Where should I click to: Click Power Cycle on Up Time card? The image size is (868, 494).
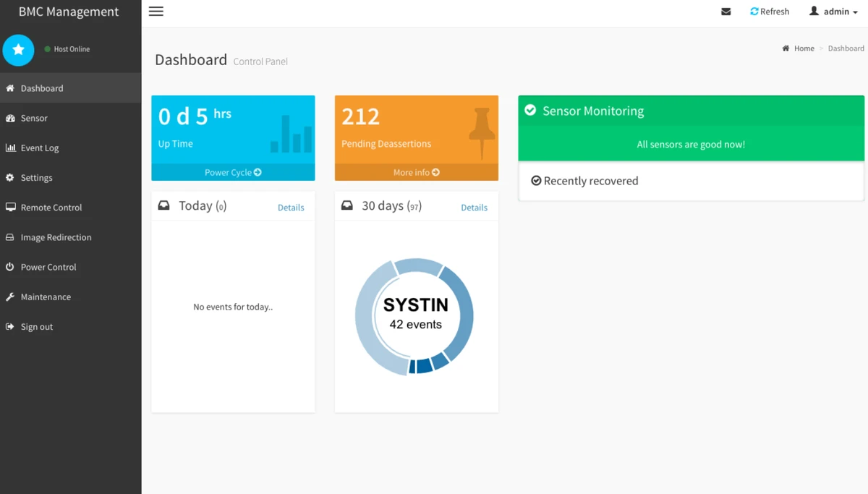tap(233, 173)
